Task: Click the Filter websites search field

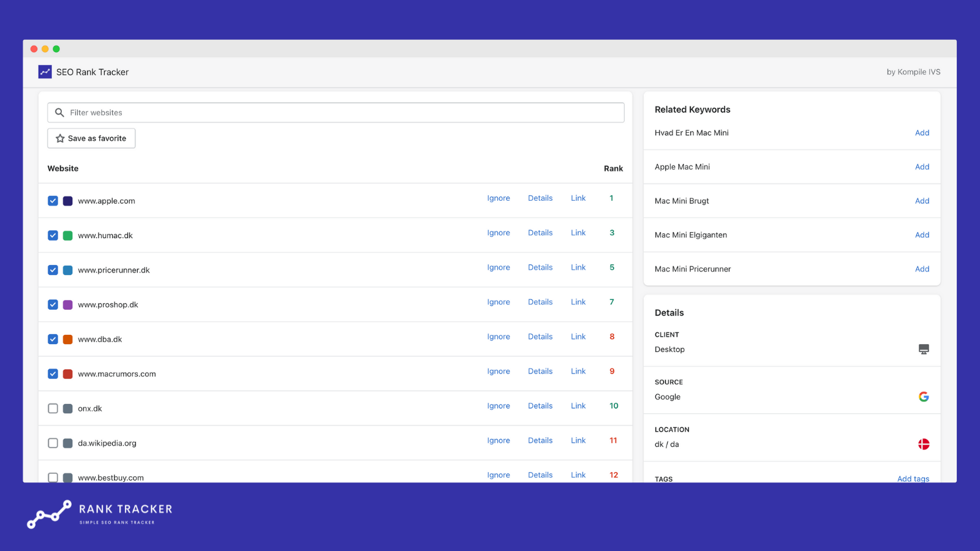Action: (336, 113)
